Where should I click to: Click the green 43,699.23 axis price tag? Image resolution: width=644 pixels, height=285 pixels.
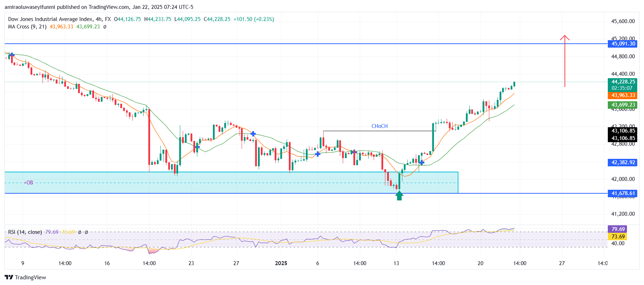(623, 105)
